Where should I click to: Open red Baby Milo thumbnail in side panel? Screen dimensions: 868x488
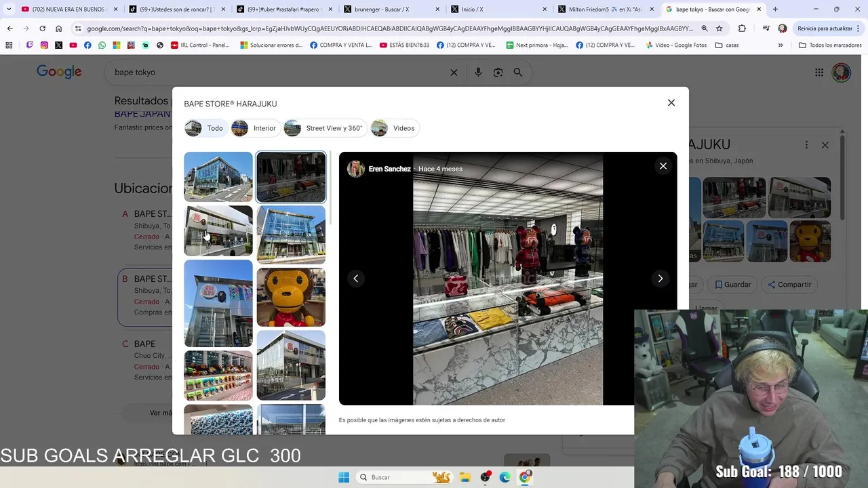(810, 241)
